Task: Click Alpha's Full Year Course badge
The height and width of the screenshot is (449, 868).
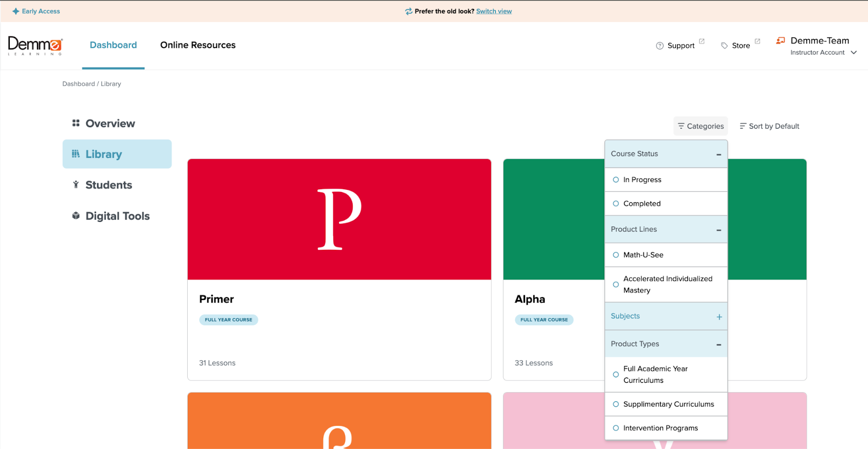Action: click(x=544, y=320)
